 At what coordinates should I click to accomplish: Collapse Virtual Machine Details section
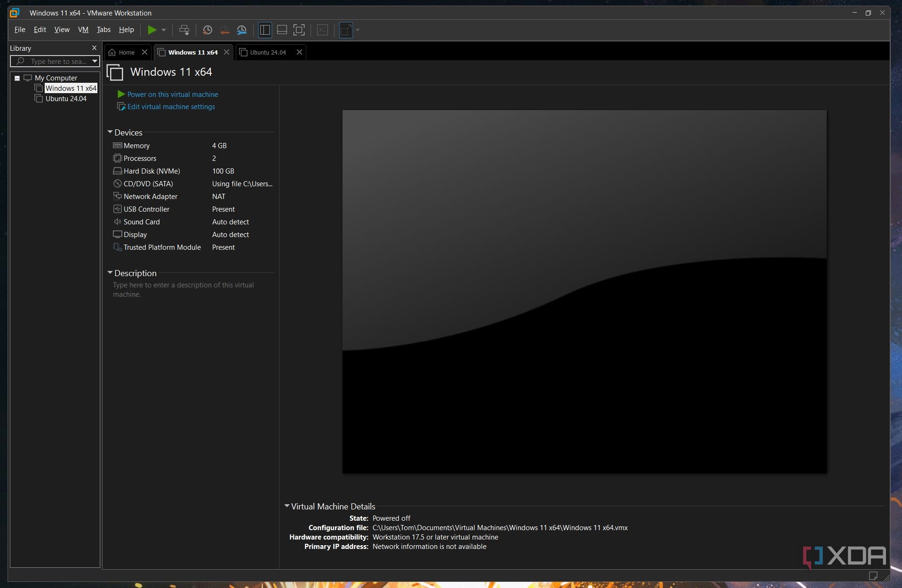coord(287,506)
